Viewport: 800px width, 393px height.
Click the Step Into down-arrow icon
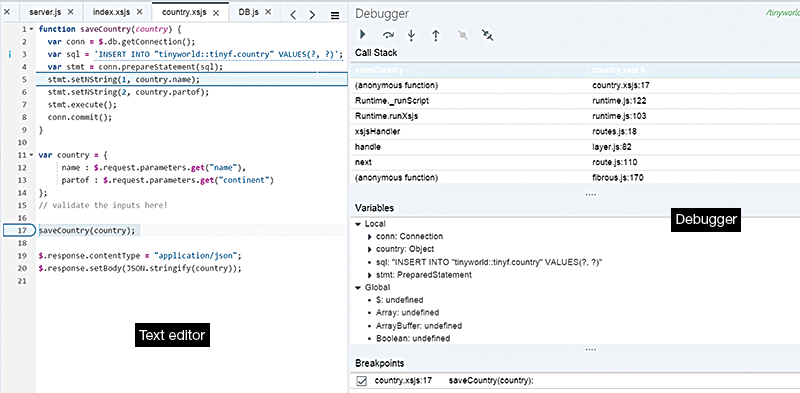(411, 35)
